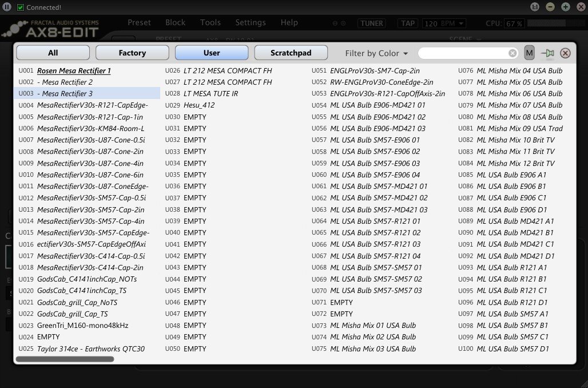Click the pin picker open icon
Screen dimensions: 588x388
coord(547,53)
